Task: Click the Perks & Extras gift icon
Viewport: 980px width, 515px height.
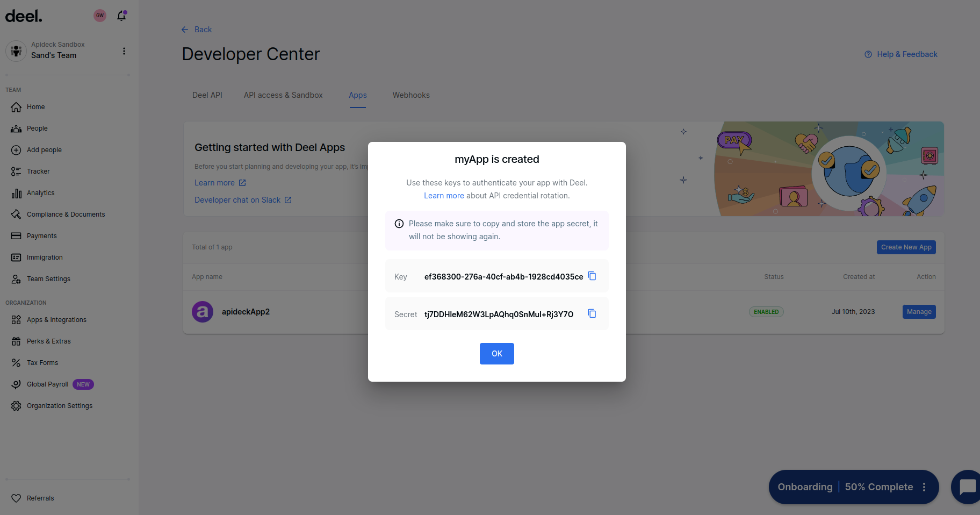Action: tap(16, 341)
